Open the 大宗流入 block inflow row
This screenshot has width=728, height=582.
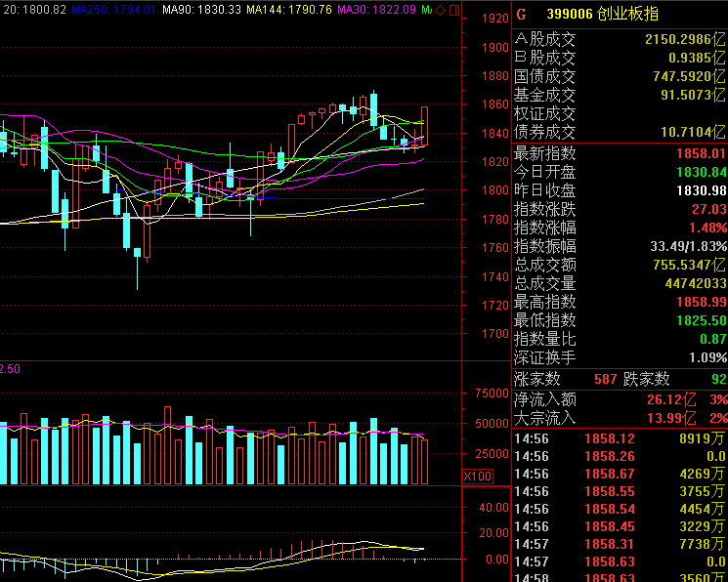point(620,418)
